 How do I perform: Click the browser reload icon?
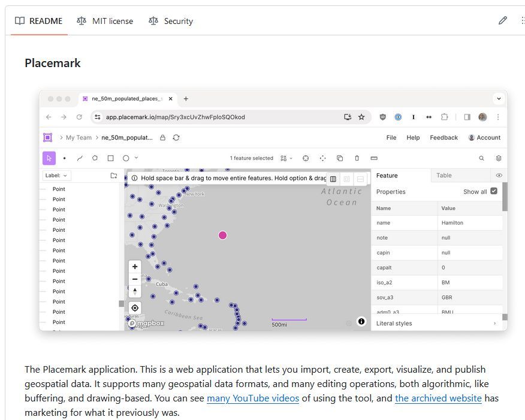[79, 117]
